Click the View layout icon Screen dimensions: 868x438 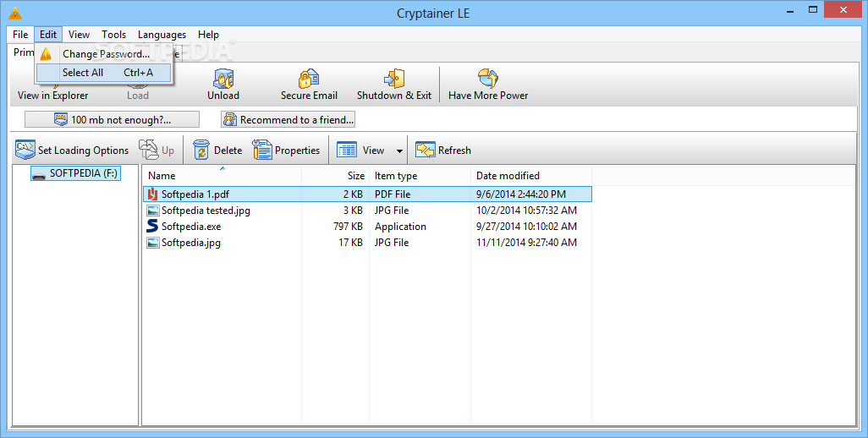[x=347, y=150]
